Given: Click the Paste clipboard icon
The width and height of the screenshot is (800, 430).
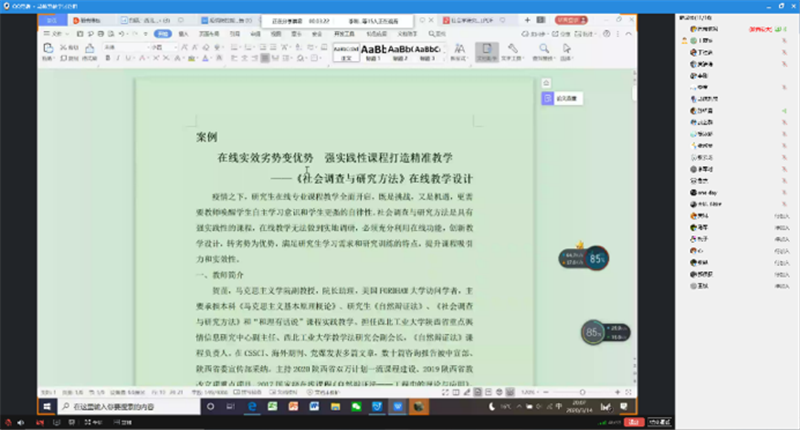Looking at the screenshot, I should coord(48,49).
